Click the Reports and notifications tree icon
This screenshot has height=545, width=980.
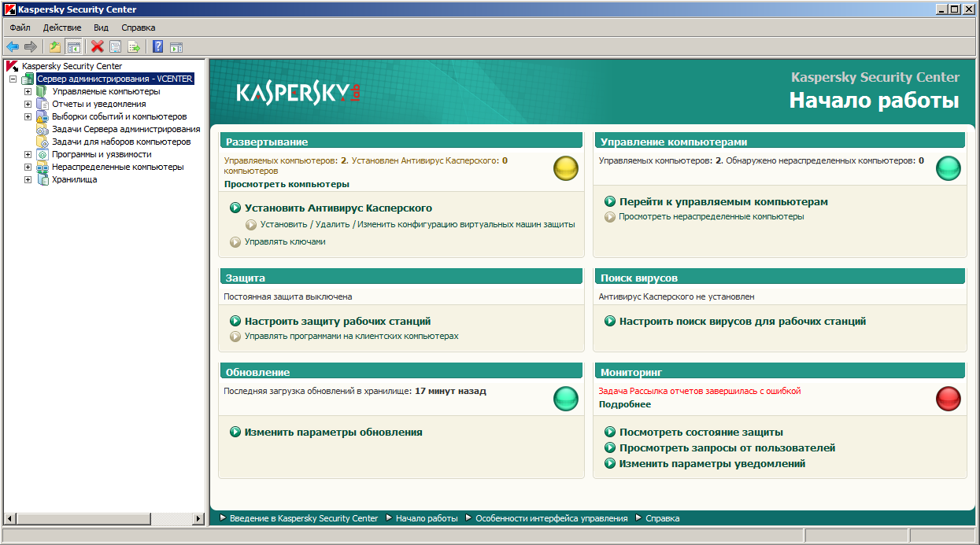42,104
